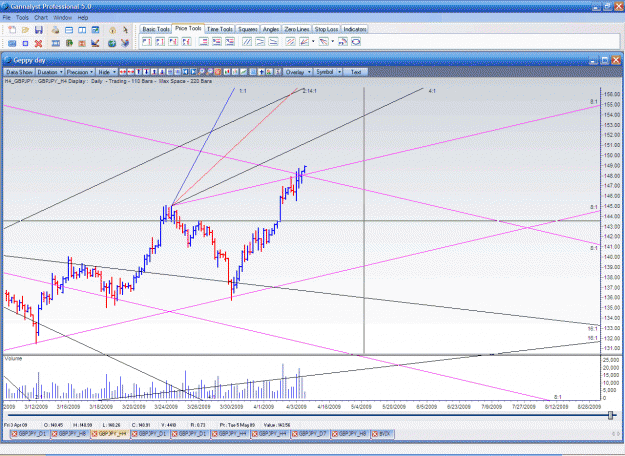
Task: Click the Data Show button
Action: [x=19, y=72]
